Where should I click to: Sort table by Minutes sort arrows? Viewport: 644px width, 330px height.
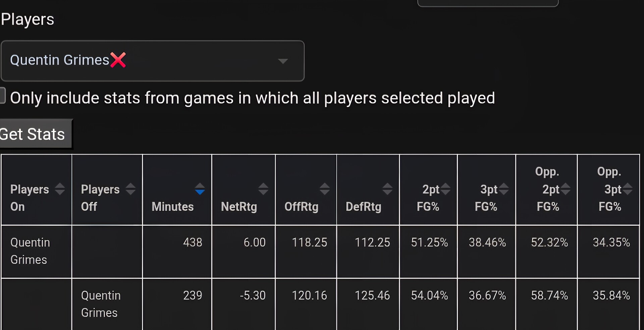tap(200, 189)
